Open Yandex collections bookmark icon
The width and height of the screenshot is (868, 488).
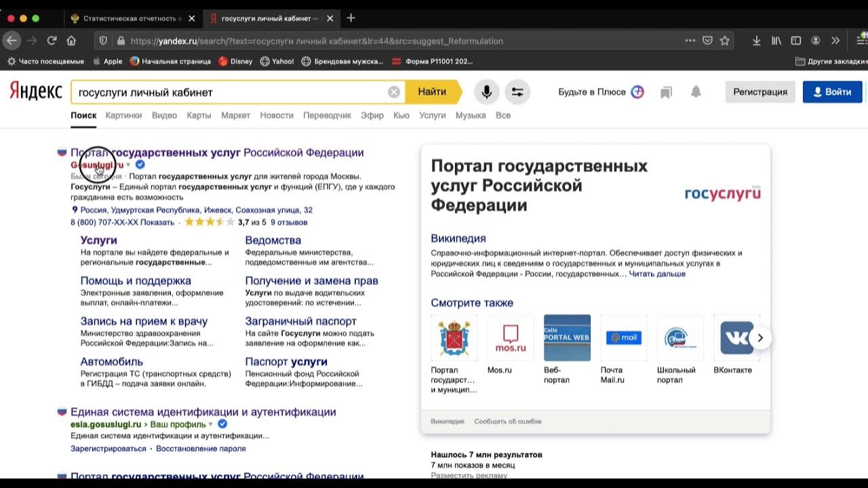(x=666, y=92)
